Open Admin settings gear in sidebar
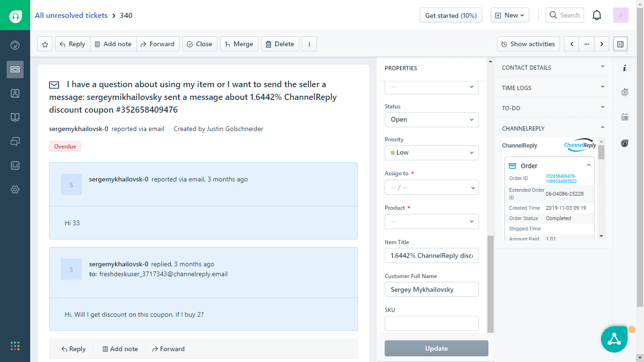 tap(15, 189)
